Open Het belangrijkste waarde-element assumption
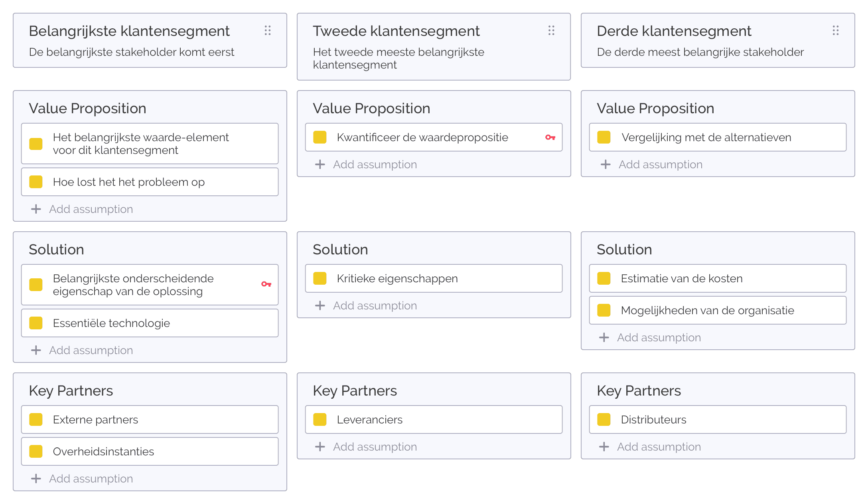 pos(150,144)
